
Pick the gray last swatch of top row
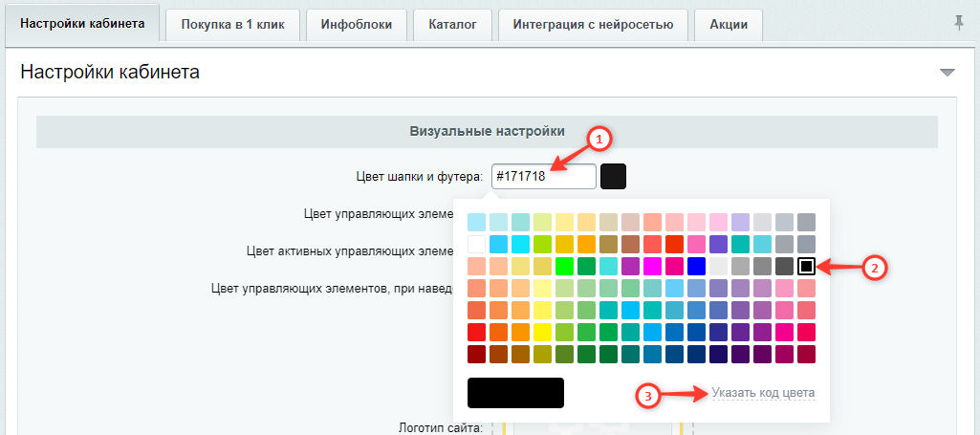point(806,223)
